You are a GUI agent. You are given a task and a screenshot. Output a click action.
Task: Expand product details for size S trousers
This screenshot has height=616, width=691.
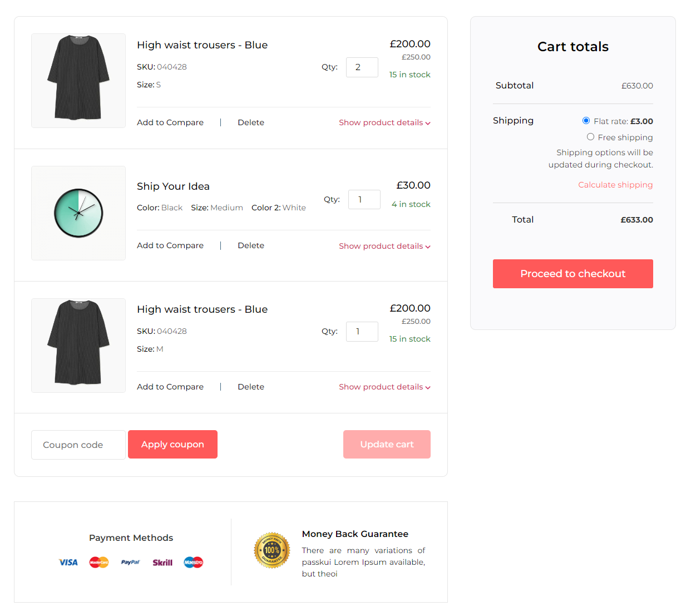[x=384, y=123]
